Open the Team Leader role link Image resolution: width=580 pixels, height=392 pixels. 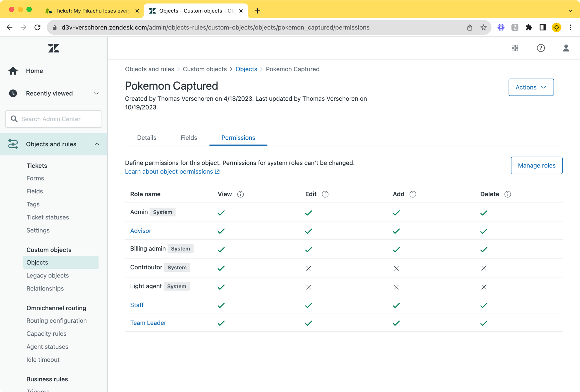[x=148, y=323]
